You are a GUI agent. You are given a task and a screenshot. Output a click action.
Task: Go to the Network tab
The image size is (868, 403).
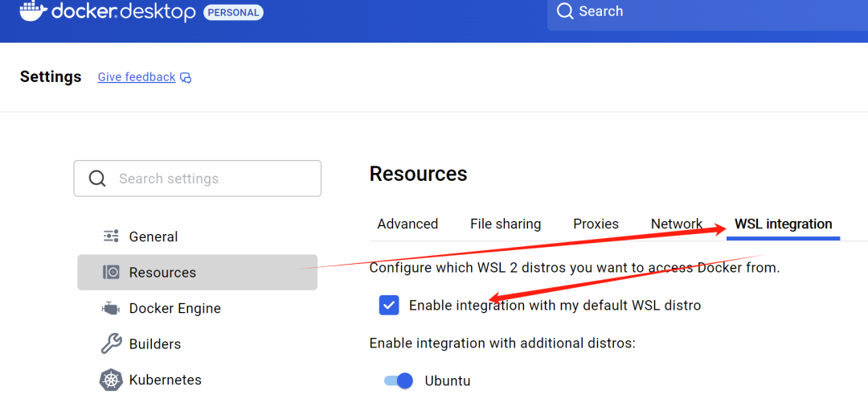(677, 224)
